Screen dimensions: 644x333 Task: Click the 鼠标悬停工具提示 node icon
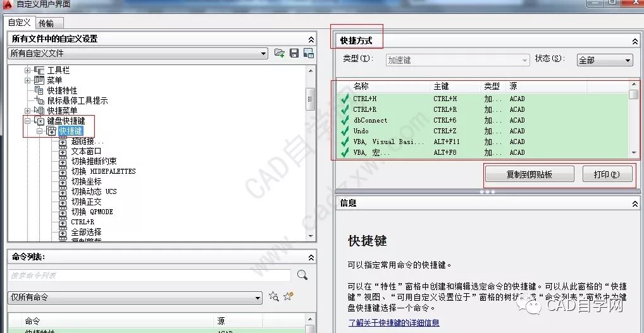pyautogui.click(x=39, y=100)
